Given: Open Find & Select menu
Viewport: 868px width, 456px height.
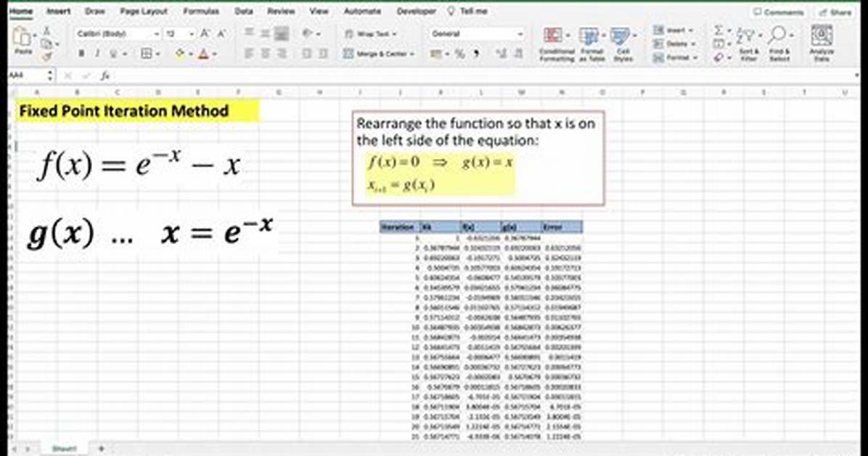Looking at the screenshot, I should coord(779,44).
